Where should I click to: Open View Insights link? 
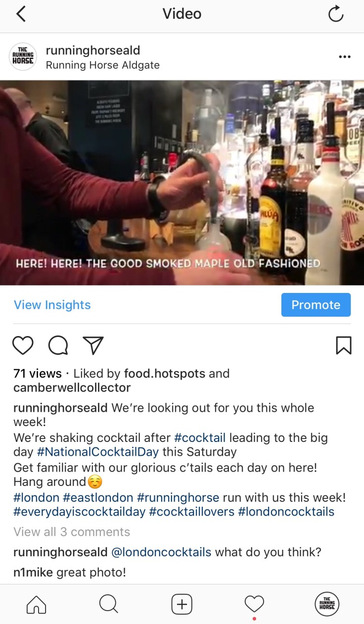52,305
